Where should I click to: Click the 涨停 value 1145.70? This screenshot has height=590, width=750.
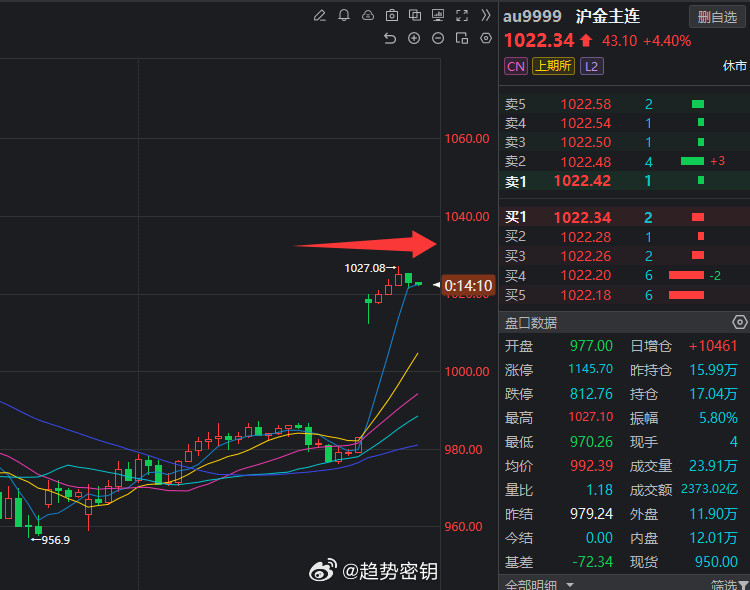(590, 369)
